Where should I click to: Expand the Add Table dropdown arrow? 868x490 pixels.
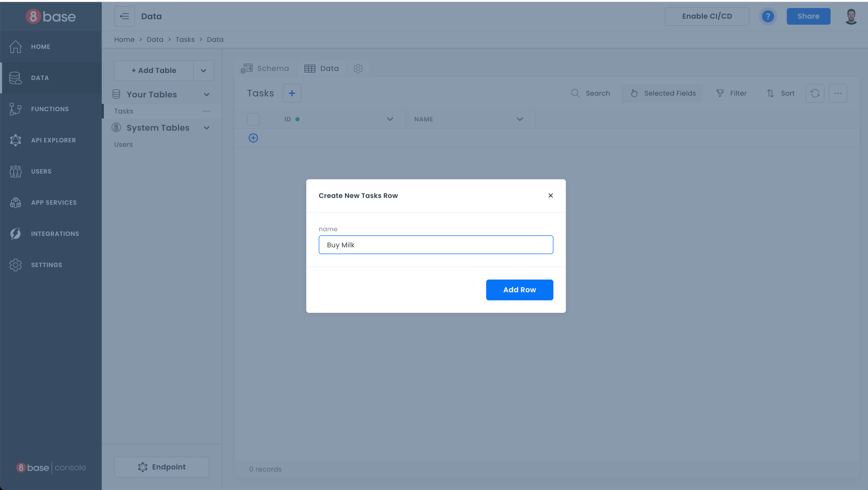[x=203, y=70]
